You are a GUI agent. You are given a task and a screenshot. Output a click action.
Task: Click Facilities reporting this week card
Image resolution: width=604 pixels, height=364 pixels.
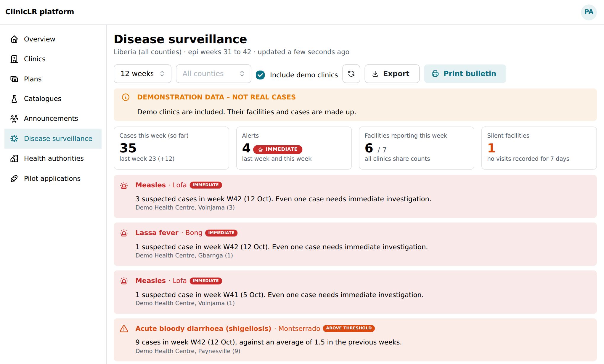pos(416,148)
